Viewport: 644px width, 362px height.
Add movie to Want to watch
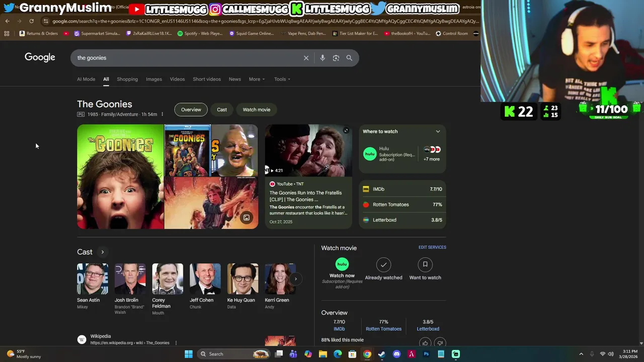click(425, 269)
